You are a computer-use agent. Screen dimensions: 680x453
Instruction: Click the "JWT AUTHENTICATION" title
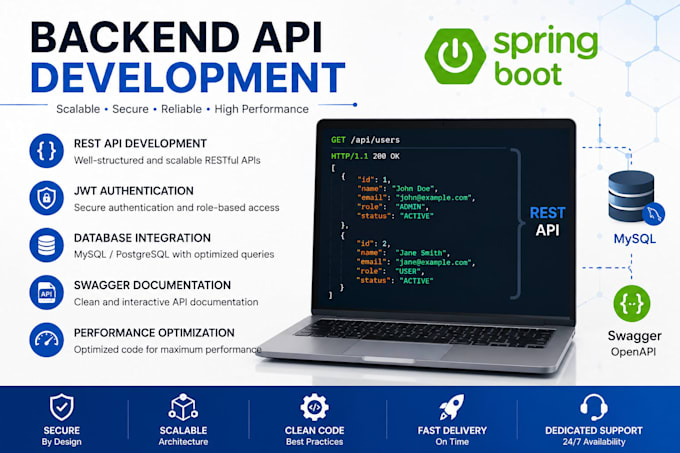(134, 191)
